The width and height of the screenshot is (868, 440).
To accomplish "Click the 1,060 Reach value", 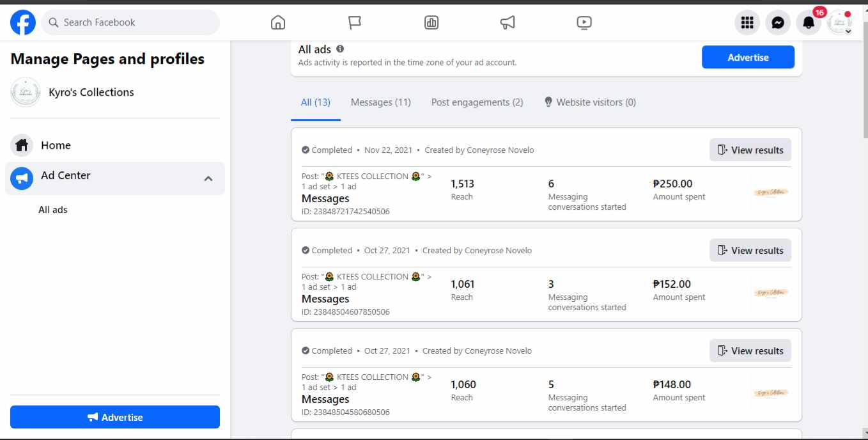I will 463,384.
